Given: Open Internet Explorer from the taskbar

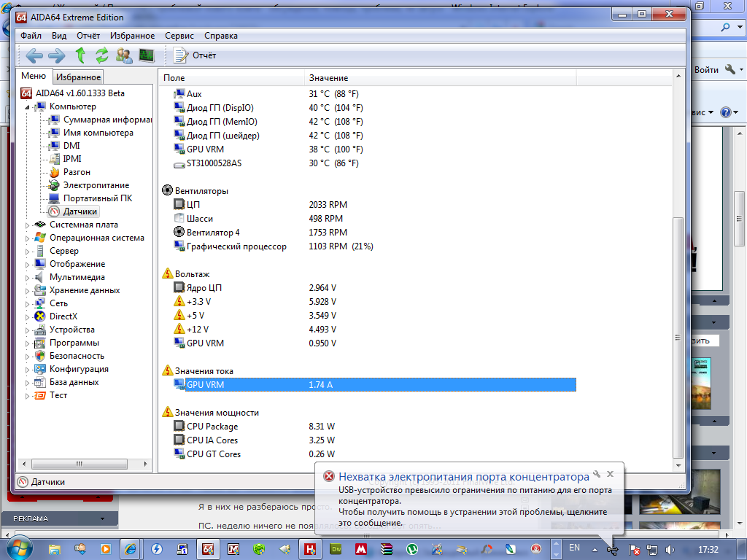Looking at the screenshot, I should (x=130, y=549).
